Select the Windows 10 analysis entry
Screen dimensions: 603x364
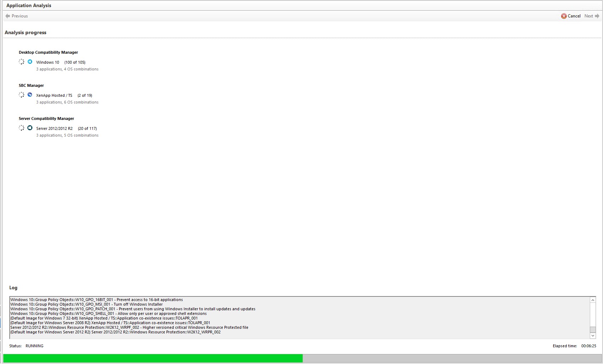[x=48, y=62]
